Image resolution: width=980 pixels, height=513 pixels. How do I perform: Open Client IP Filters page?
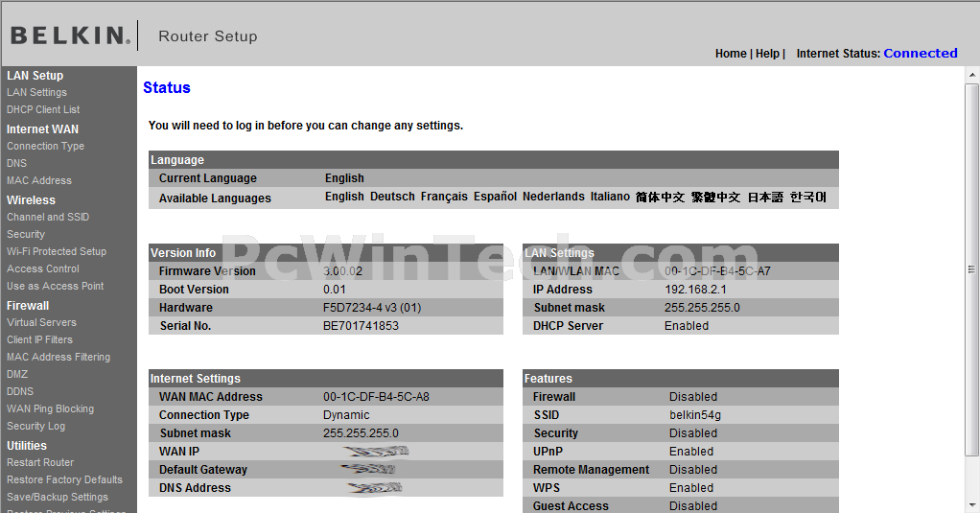pos(39,339)
